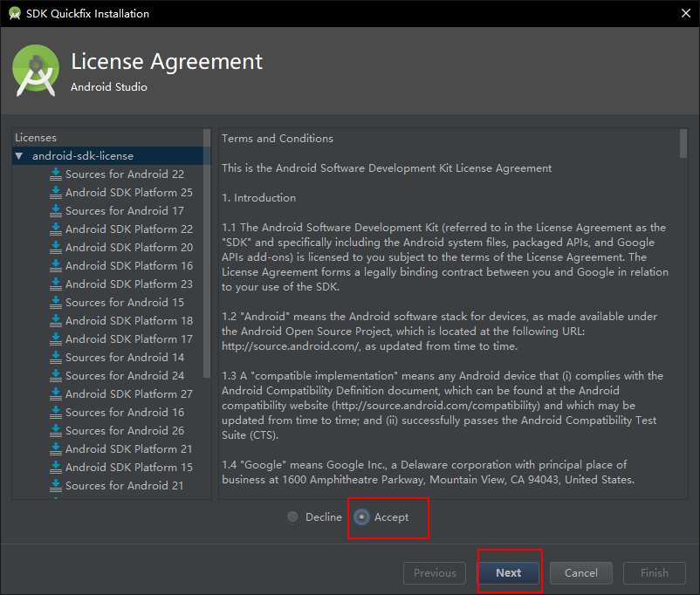
Task: Click download icon for Android SDK Platform 18
Action: tap(56, 320)
